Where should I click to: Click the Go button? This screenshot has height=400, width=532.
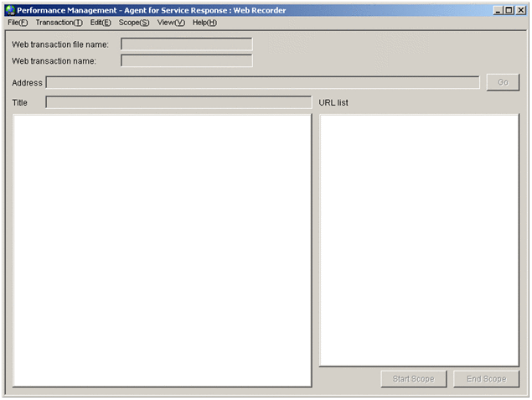click(503, 82)
